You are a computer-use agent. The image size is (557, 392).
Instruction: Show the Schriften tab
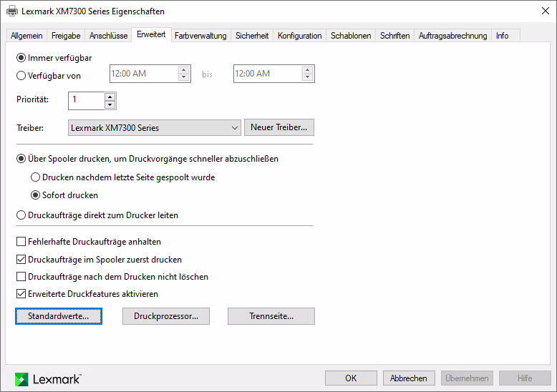(x=394, y=36)
